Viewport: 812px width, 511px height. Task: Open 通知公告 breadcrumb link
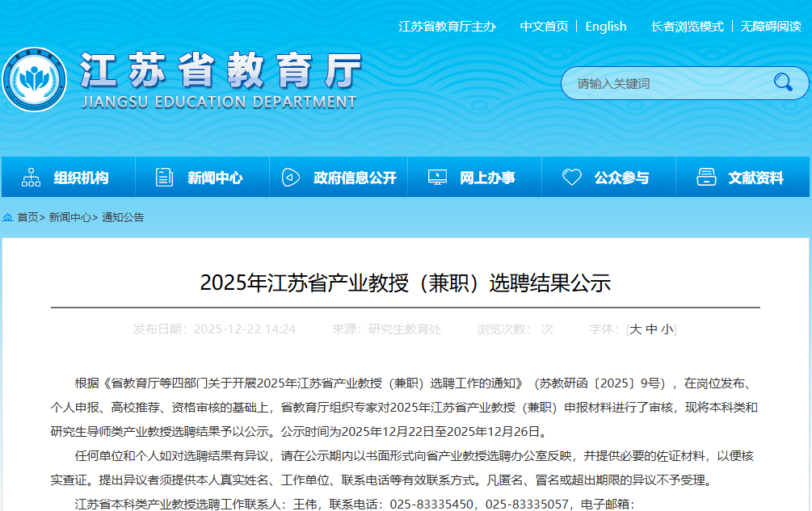[123, 217]
